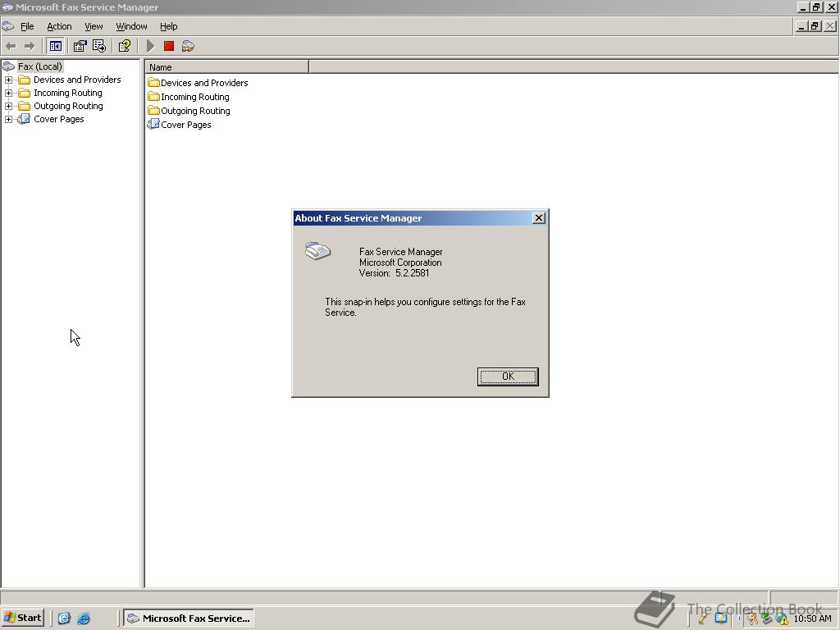Viewport: 840px width, 630px height.
Task: Click the fax icon in main title bar
Action: click(x=7, y=7)
